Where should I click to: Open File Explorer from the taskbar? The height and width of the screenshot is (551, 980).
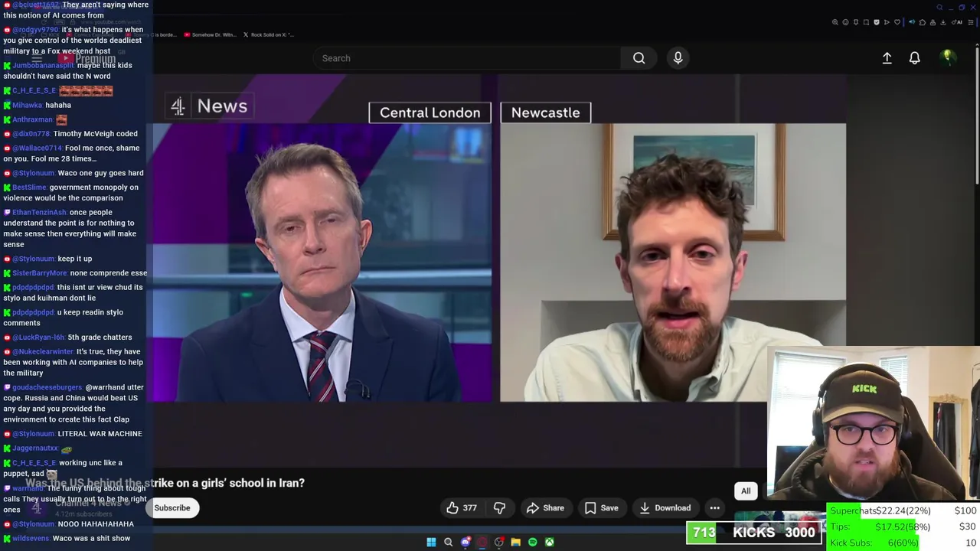click(516, 542)
